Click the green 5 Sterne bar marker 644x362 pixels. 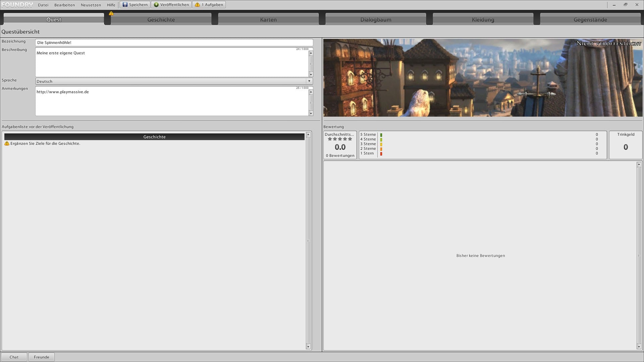pyautogui.click(x=381, y=135)
